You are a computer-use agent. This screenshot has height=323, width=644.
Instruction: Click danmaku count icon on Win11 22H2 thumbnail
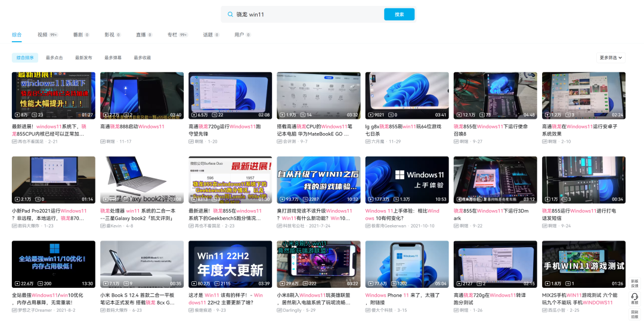tap(217, 284)
